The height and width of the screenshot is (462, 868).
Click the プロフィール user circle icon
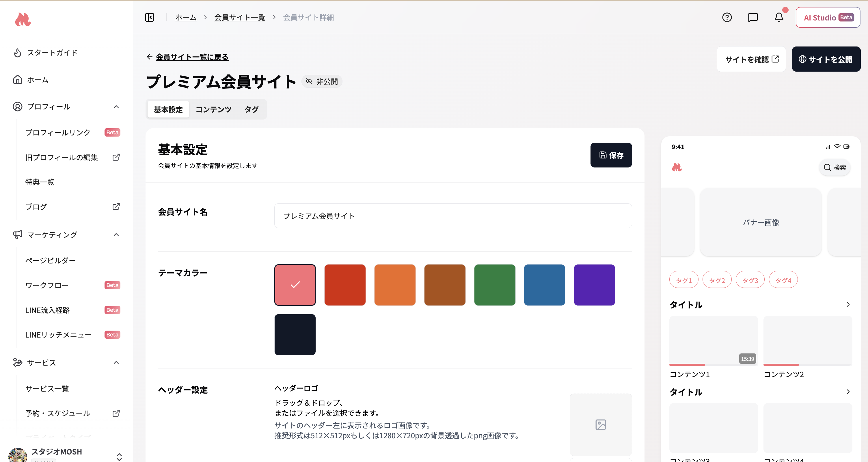pos(18,107)
